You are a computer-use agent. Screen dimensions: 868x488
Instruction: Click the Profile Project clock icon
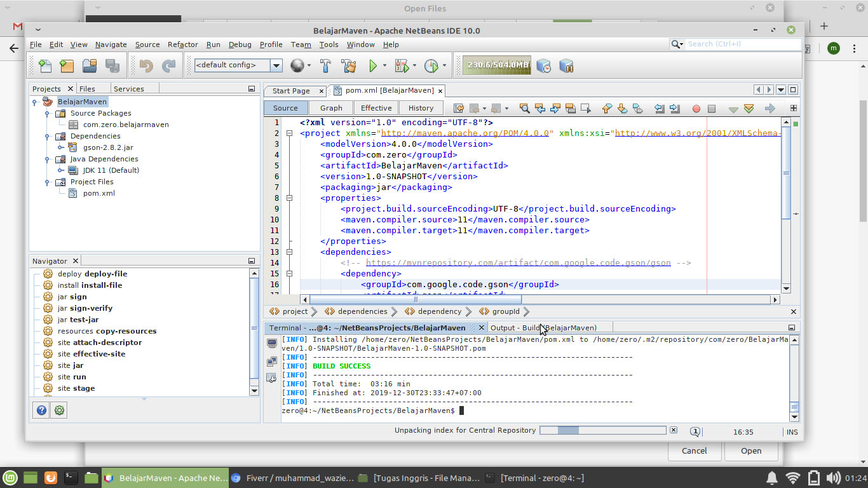(431, 65)
